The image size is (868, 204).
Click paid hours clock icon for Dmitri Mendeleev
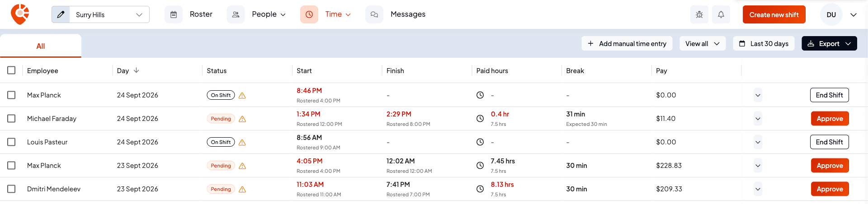[x=480, y=189]
